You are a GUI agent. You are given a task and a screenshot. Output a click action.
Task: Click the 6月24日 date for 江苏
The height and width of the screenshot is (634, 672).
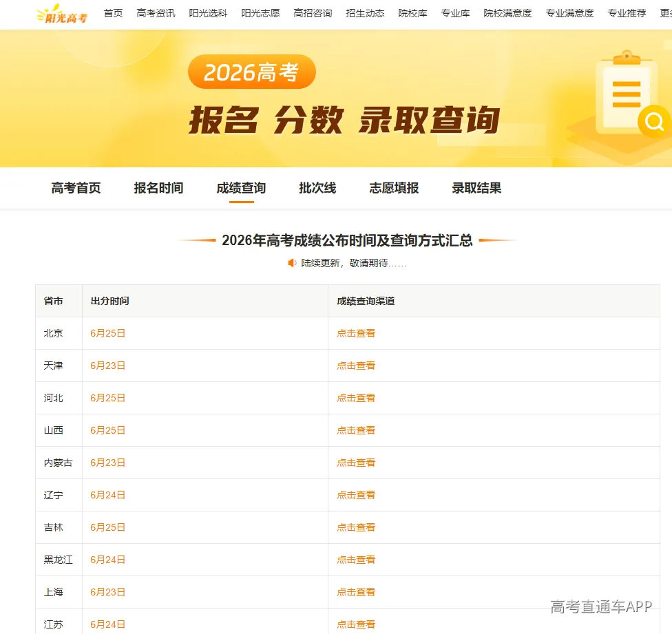(107, 624)
